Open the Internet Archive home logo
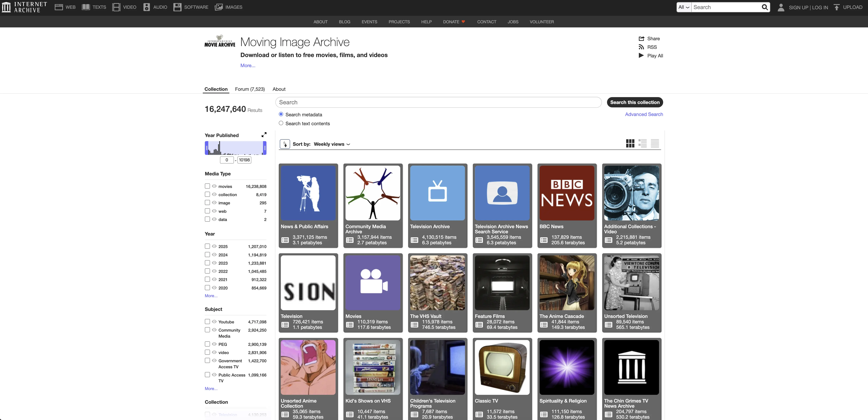The width and height of the screenshot is (868, 420). tap(24, 7)
